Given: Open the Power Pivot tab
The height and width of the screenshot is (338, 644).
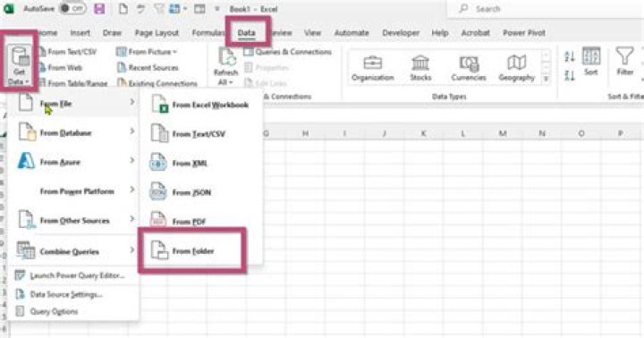Looking at the screenshot, I should pyautogui.click(x=523, y=33).
